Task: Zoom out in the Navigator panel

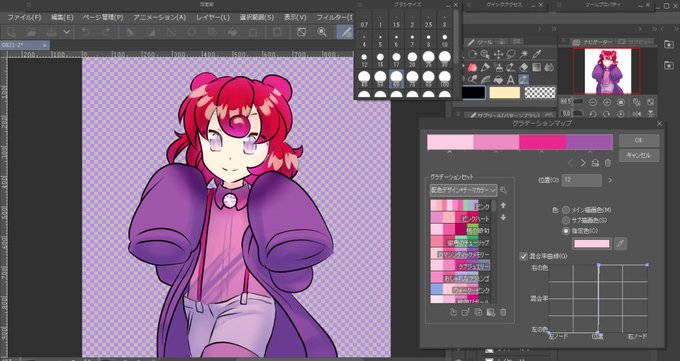Action: 593,102
